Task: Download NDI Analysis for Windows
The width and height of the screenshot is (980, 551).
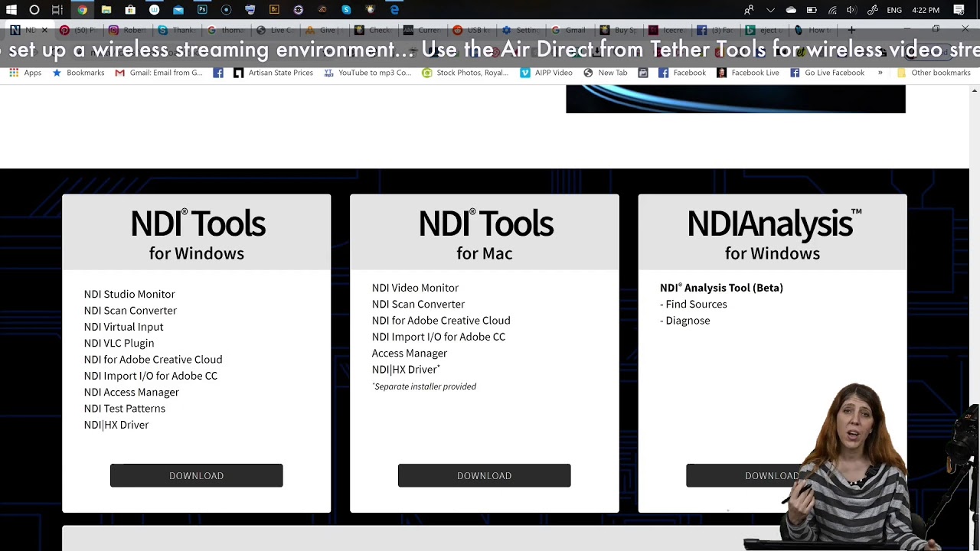Action: pos(772,475)
